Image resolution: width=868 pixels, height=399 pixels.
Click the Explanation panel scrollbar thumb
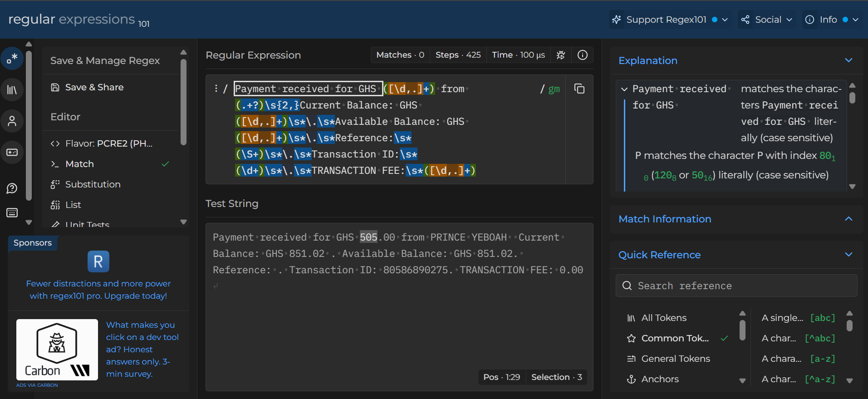point(852,98)
